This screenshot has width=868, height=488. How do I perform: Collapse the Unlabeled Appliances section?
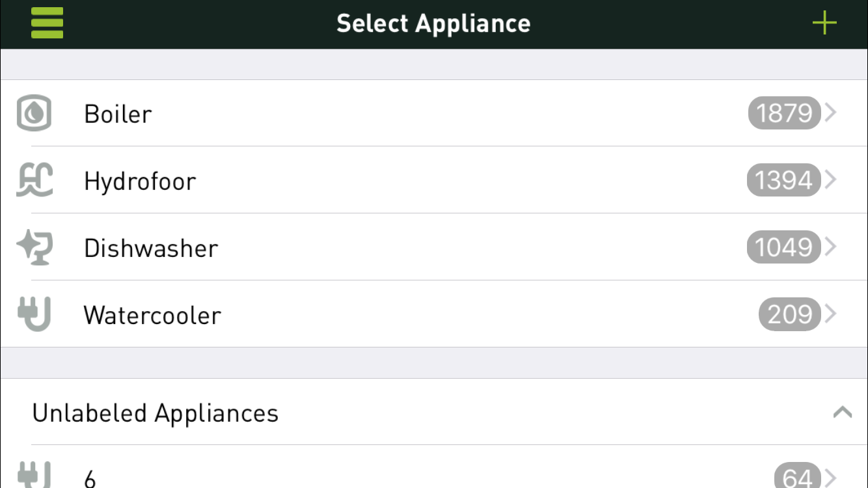(842, 413)
